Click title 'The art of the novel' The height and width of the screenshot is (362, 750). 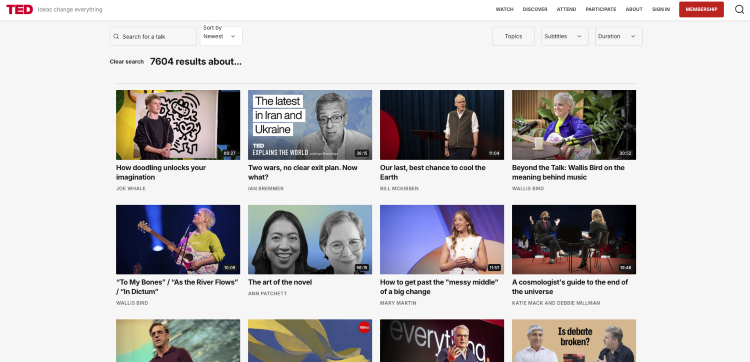[280, 282]
